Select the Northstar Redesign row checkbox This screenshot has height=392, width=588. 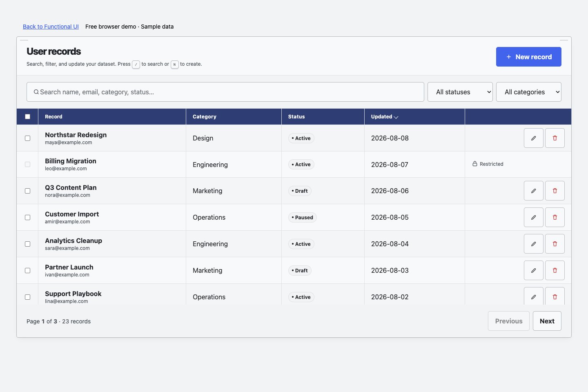27,138
